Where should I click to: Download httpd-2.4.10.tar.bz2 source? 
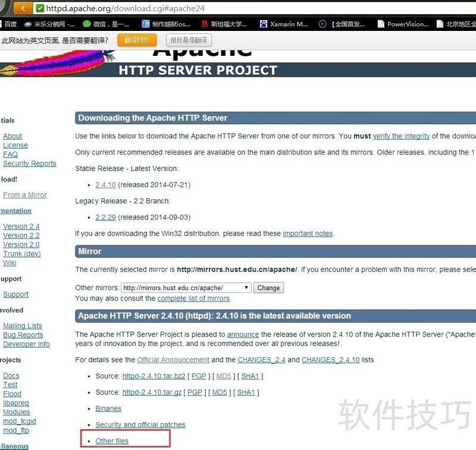pyautogui.click(x=154, y=376)
